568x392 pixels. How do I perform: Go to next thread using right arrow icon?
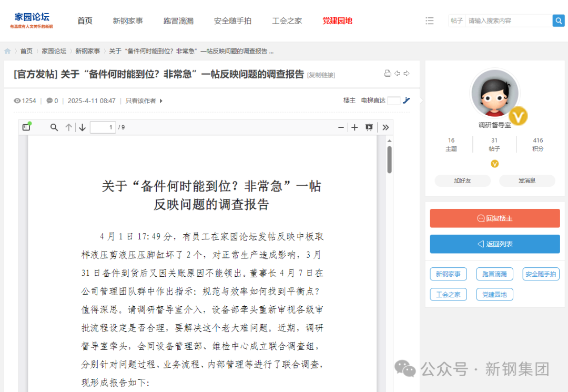[x=407, y=74]
